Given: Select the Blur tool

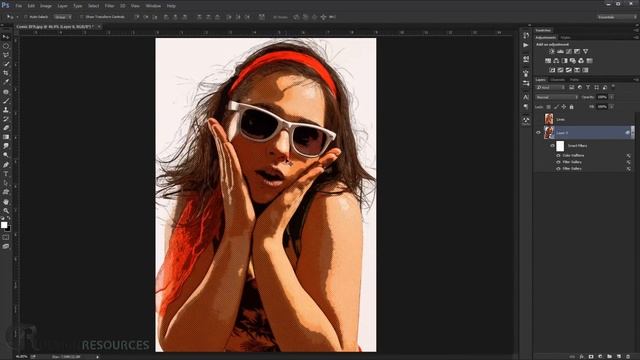Looking at the screenshot, I should tap(6, 146).
